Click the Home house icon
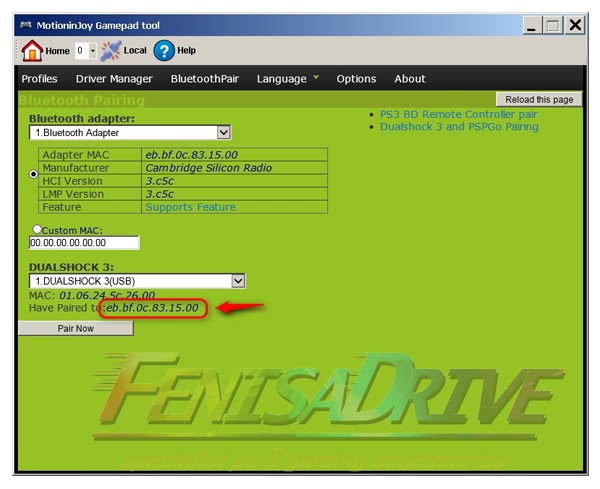The height and width of the screenshot is (489, 600). [32, 51]
